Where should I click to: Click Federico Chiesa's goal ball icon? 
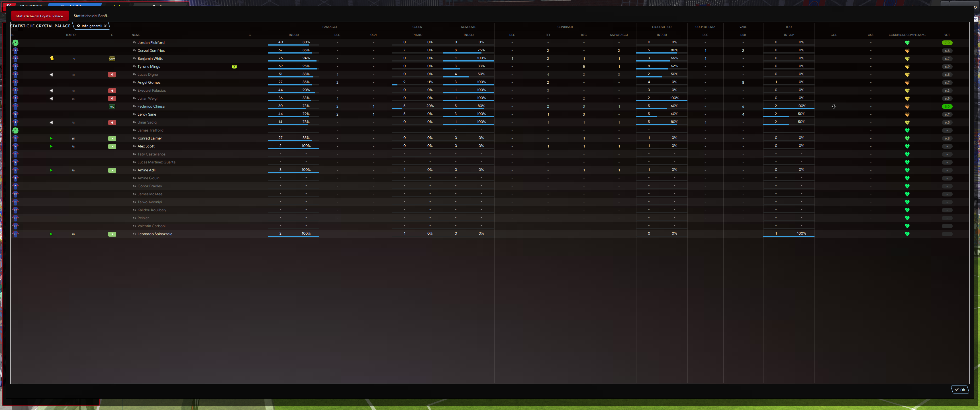834,106
